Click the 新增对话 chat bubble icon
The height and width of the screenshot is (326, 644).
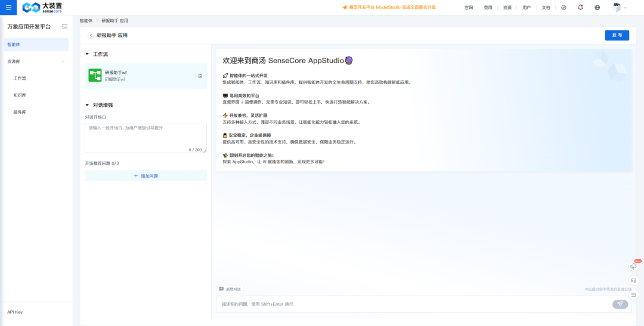pyautogui.click(x=221, y=289)
